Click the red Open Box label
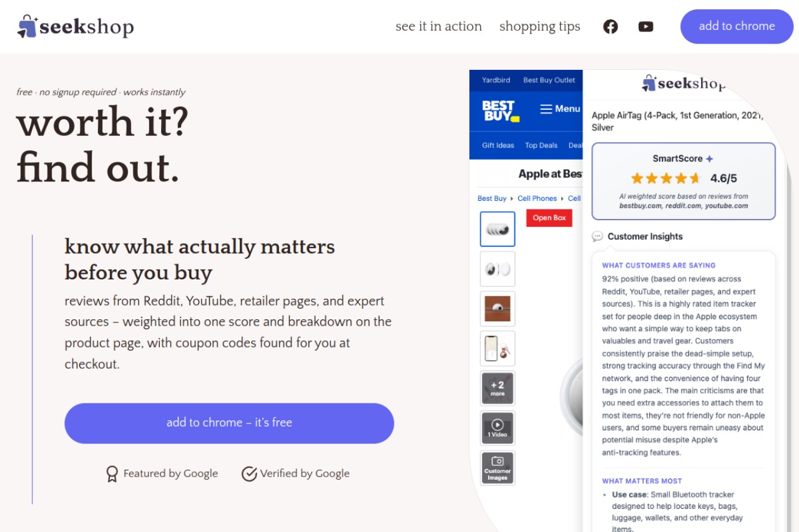 pyautogui.click(x=549, y=218)
